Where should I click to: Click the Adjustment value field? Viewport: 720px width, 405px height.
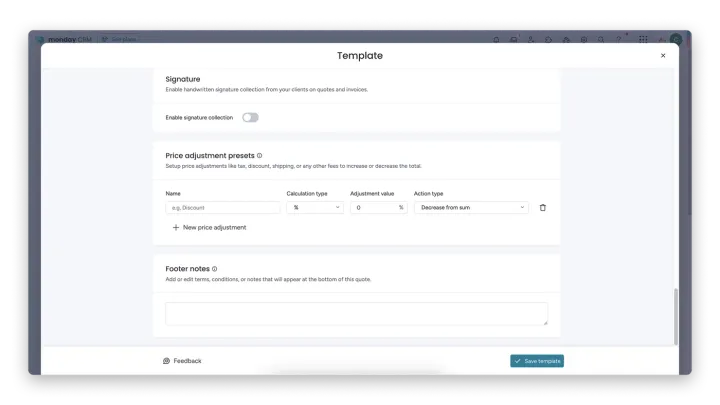[x=378, y=208]
